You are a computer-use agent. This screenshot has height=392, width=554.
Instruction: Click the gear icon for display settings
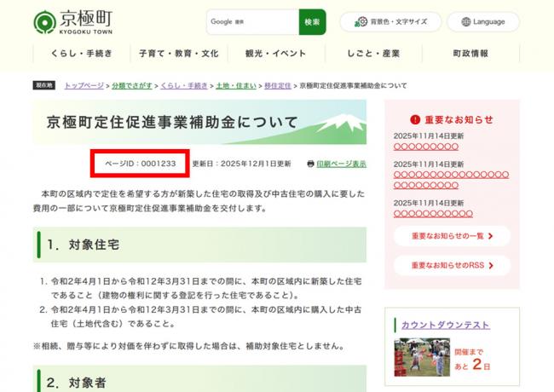point(361,22)
